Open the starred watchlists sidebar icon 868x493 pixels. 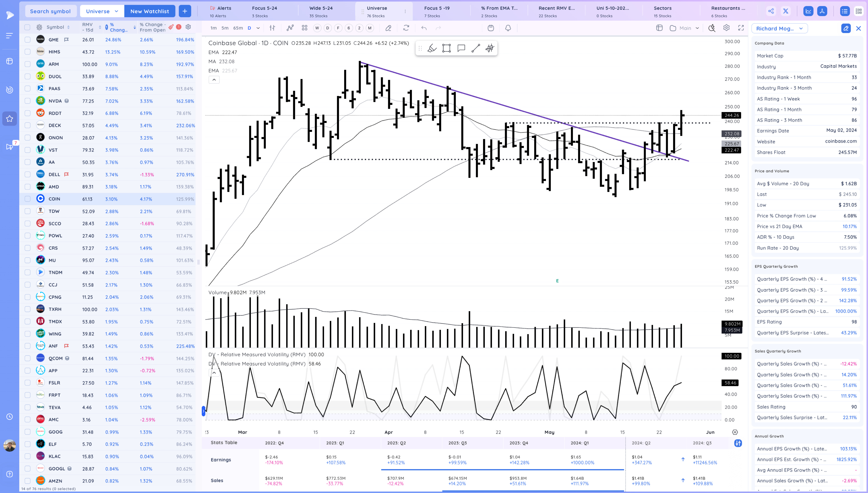point(10,119)
